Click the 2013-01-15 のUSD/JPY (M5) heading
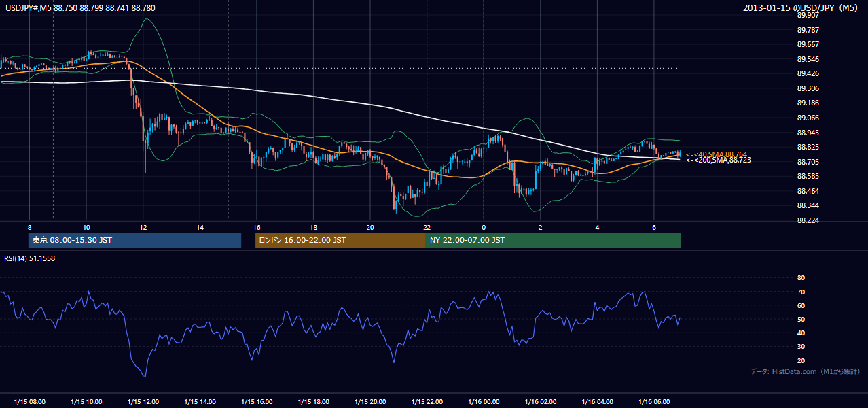Image resolution: width=868 pixels, height=408 pixels. pos(801,7)
